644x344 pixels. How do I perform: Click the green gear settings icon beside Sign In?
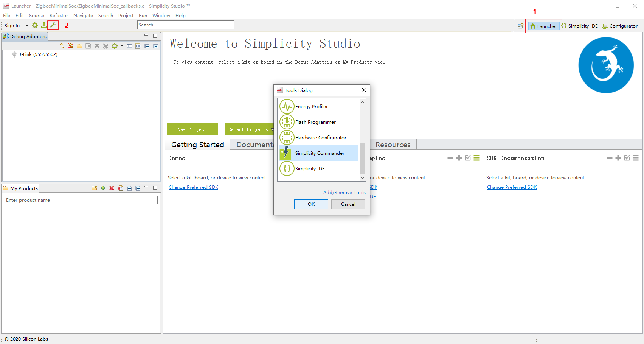point(35,25)
